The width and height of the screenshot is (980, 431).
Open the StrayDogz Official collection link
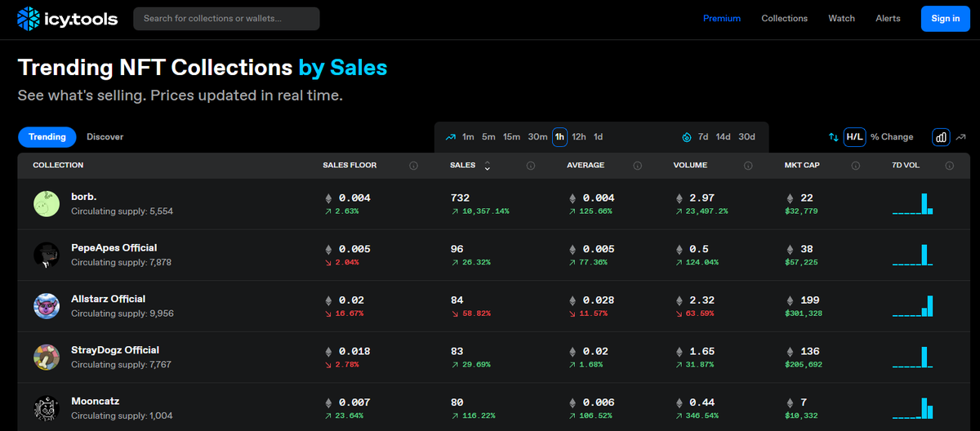tap(115, 350)
